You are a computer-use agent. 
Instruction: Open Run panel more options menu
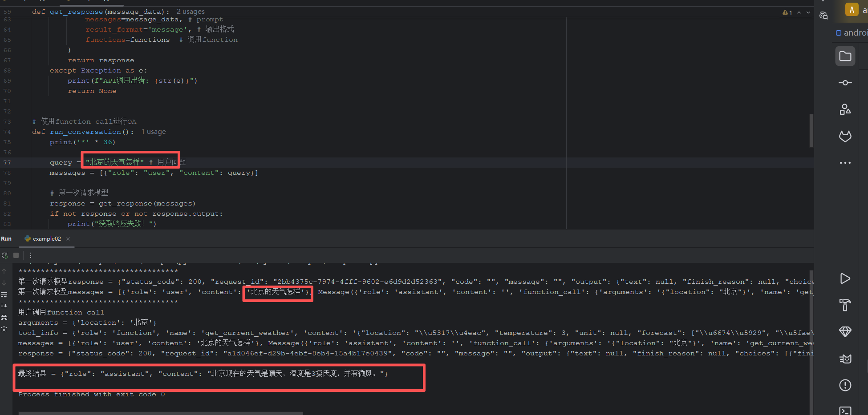(30, 255)
